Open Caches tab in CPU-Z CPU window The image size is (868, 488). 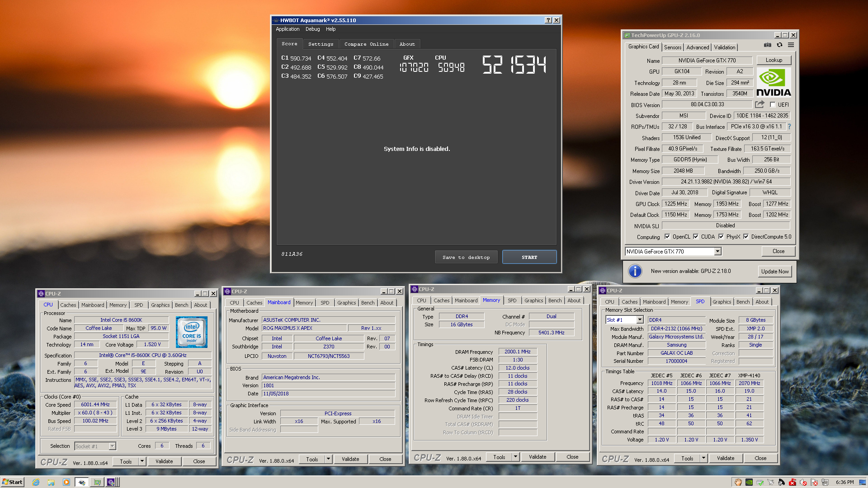tap(68, 305)
